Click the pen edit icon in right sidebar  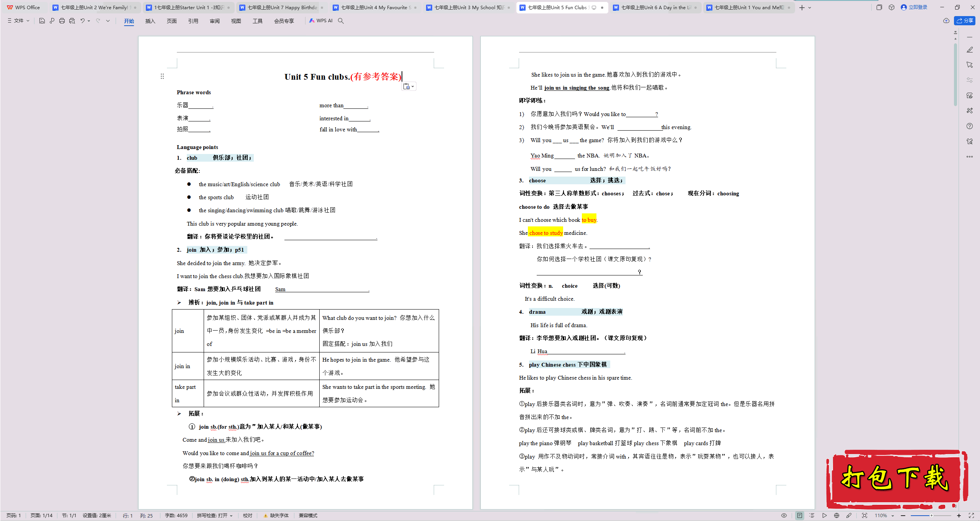point(970,50)
